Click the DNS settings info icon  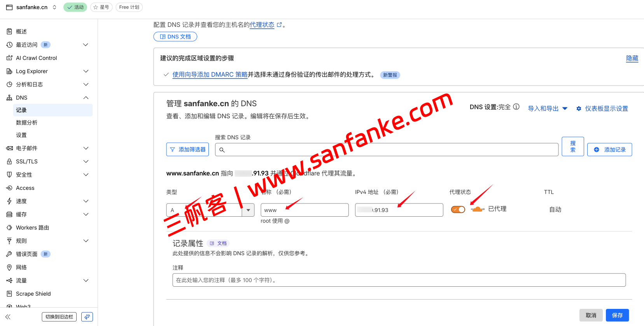point(516,107)
